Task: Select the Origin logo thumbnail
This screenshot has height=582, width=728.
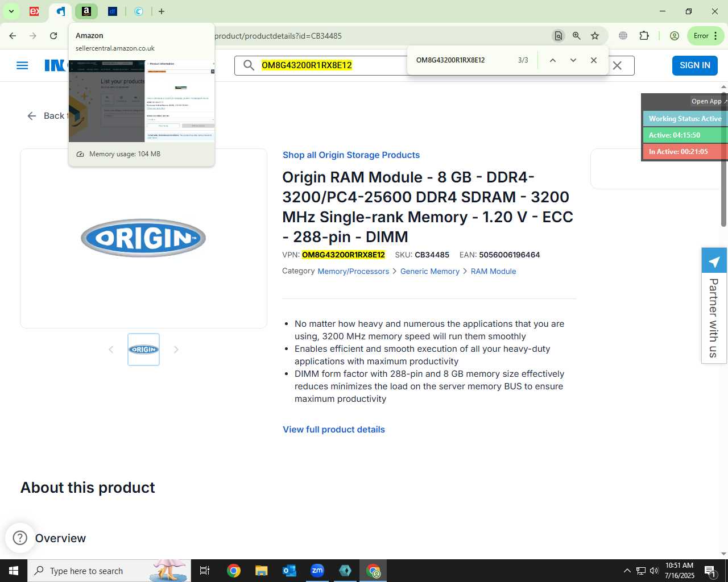Action: (x=143, y=350)
